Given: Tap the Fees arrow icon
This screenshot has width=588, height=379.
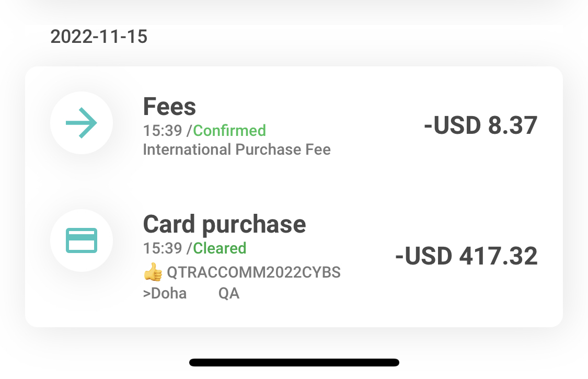Looking at the screenshot, I should click(x=82, y=123).
